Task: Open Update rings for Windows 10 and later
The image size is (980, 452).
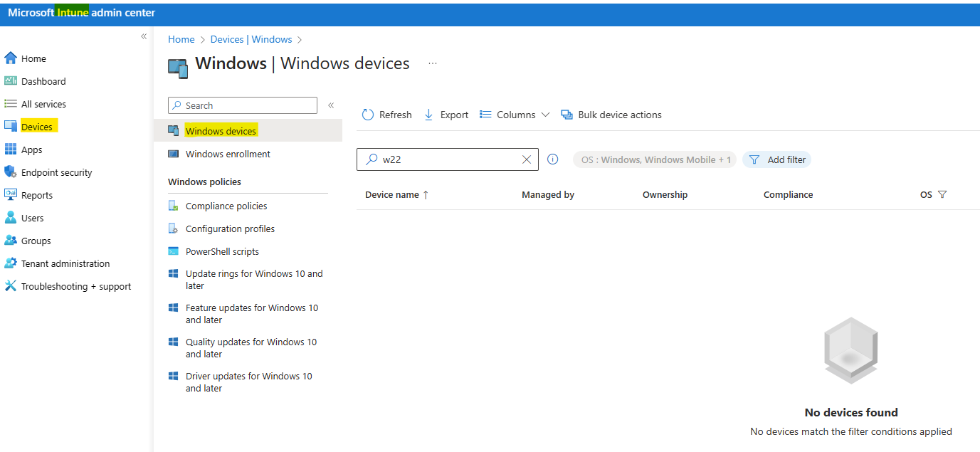Action: point(254,279)
